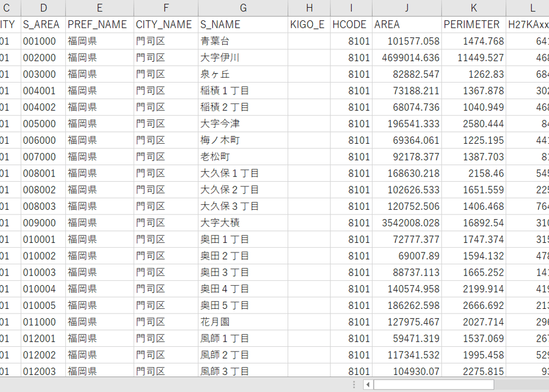Select PERIMETER value 16892.54

474,223
